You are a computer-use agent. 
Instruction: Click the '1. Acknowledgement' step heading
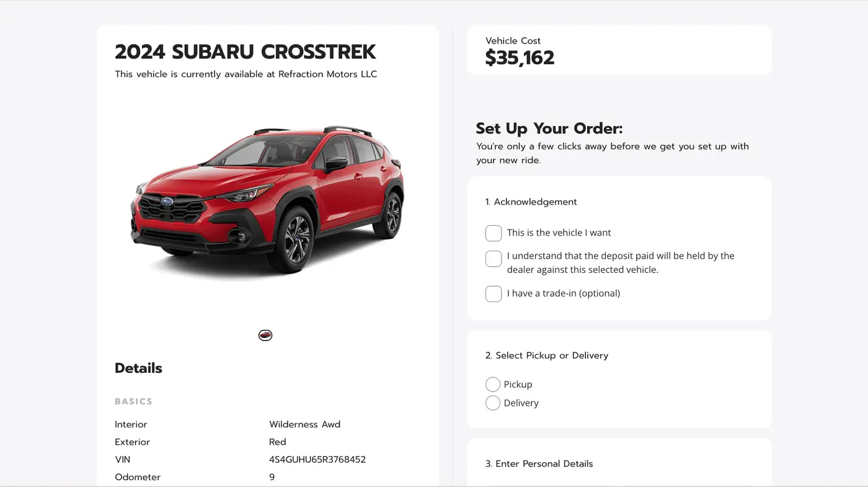click(x=531, y=202)
